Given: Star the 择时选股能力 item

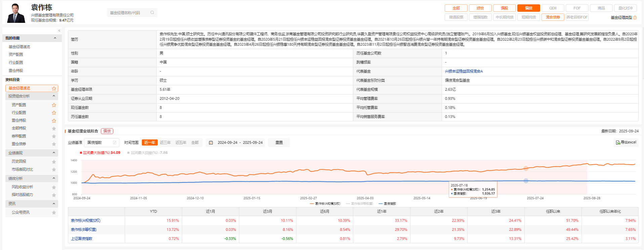Looking at the screenshot, I should pos(54,195).
